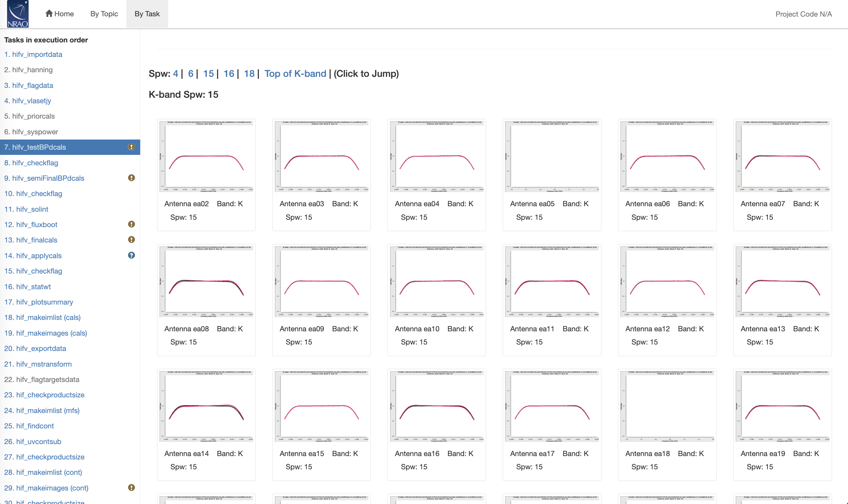
Task: Open Antenna ea07 bandpass plot thumbnail
Action: pos(783,156)
